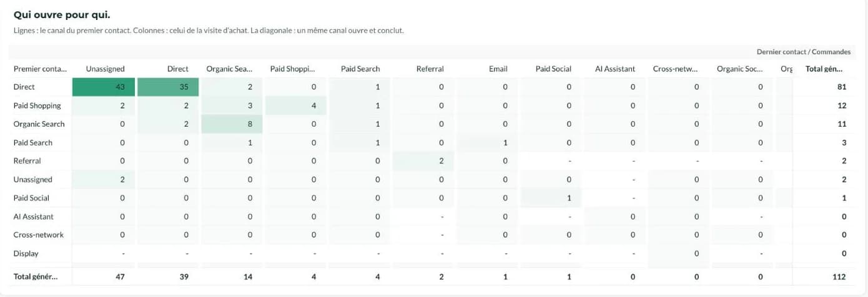
Task: Select the 'AI Assistant' column header
Action: (x=615, y=69)
